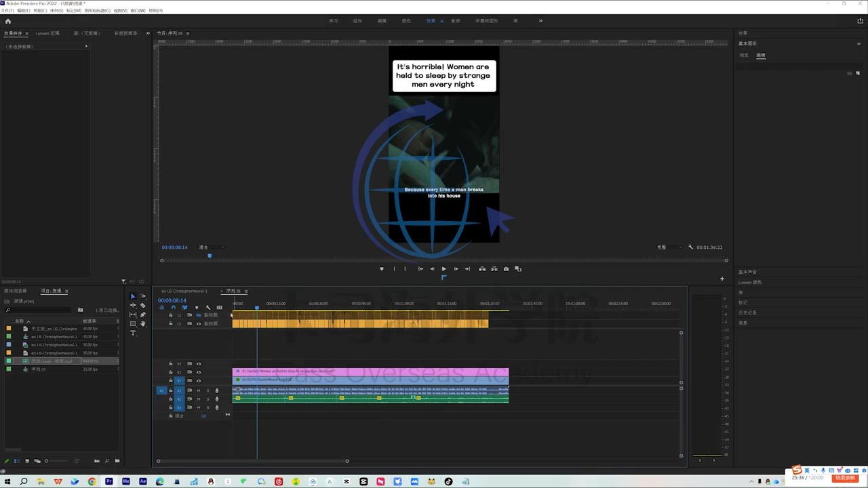
Task: Select the Type (T) tool
Action: pyautogui.click(x=133, y=333)
